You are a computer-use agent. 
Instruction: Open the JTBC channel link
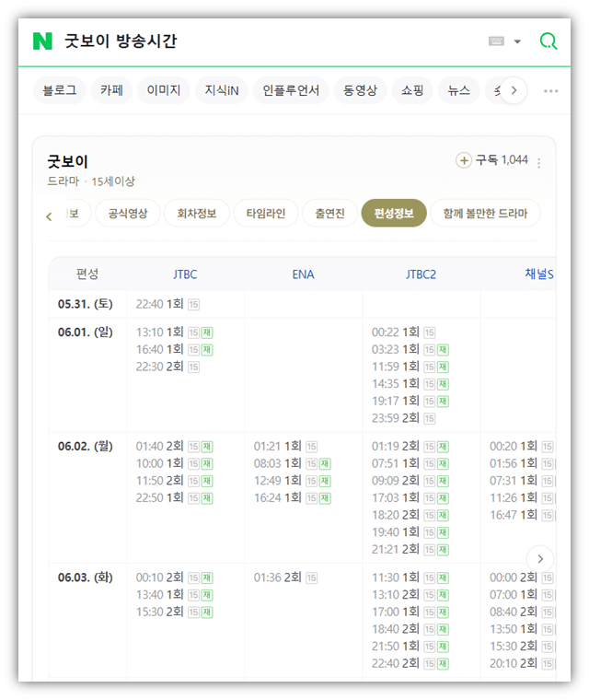[185, 274]
